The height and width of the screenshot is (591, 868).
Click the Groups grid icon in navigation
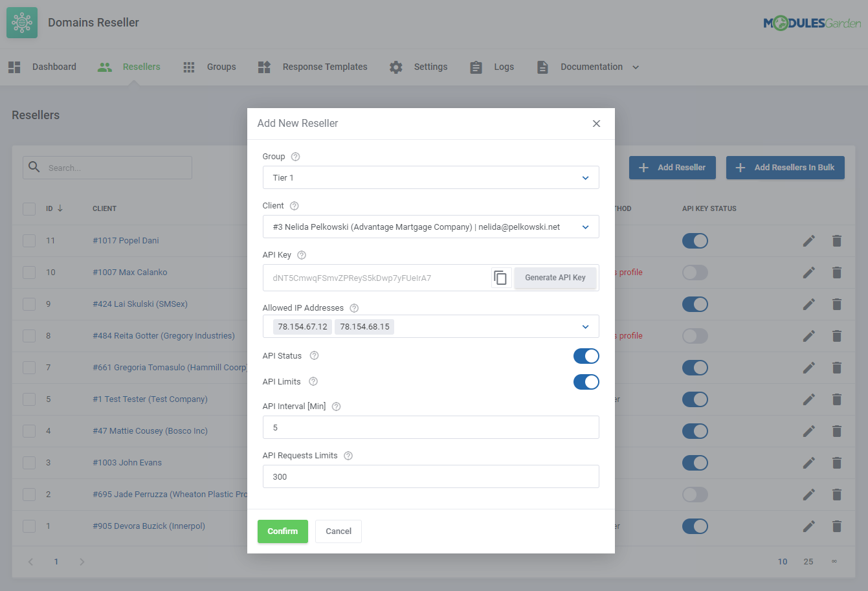(x=188, y=66)
